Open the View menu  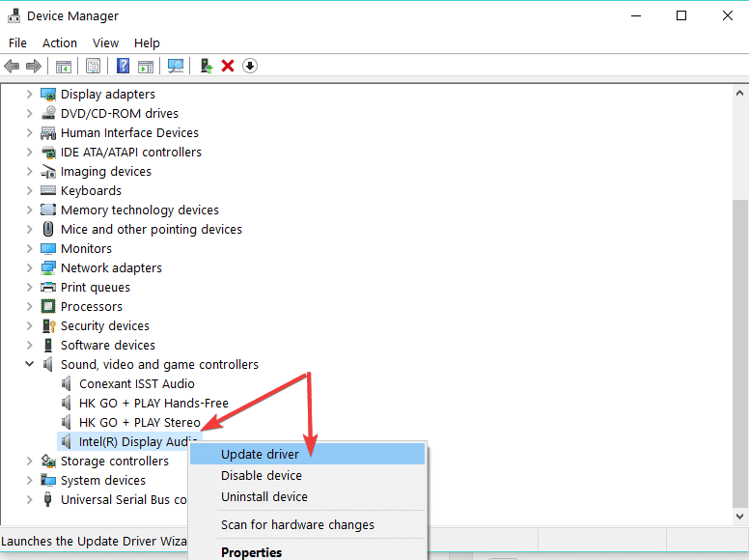[x=105, y=43]
